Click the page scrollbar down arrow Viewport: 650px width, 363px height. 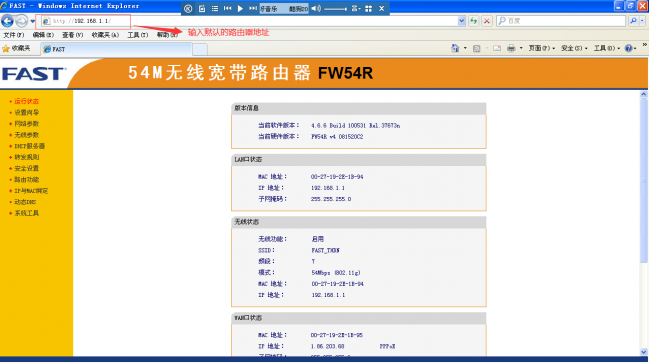point(644,352)
